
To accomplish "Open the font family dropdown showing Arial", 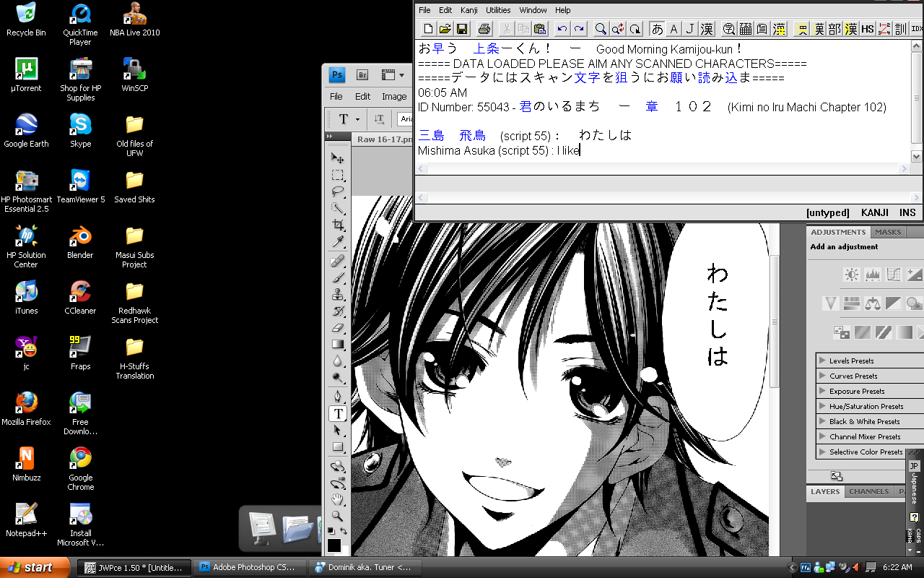I will pyautogui.click(x=406, y=119).
